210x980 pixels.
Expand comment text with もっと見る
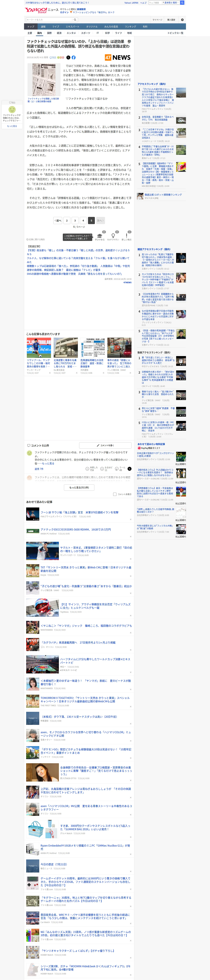coord(48,463)
